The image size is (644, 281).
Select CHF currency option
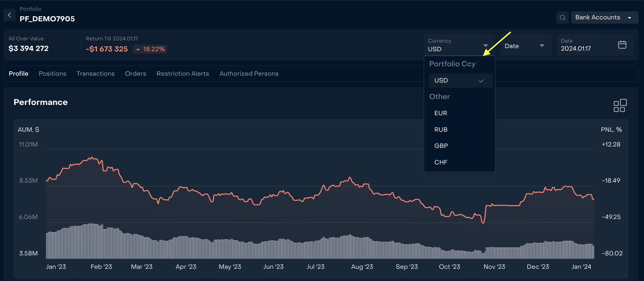tap(441, 162)
